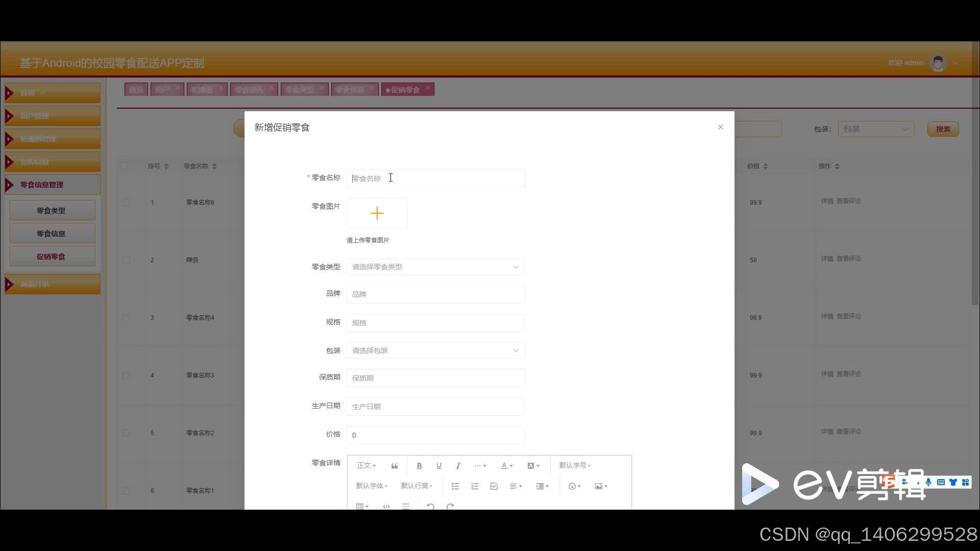Open the 零食类型 dropdown

coord(435,267)
